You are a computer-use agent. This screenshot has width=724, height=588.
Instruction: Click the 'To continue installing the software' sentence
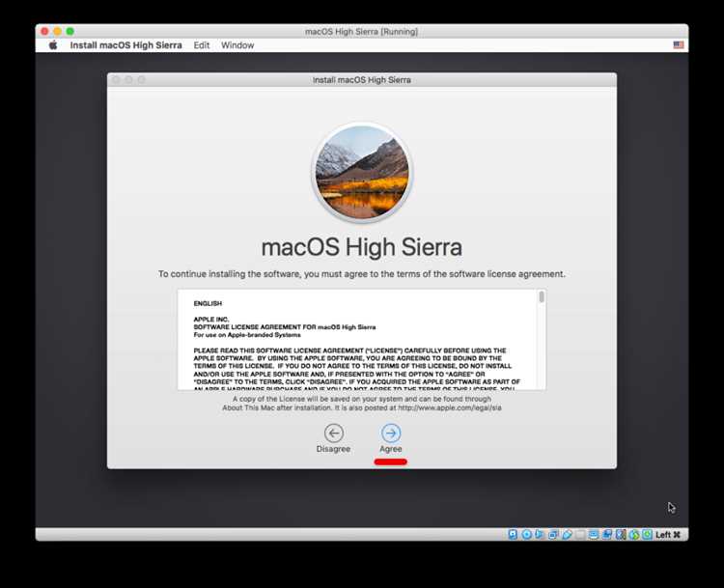[362, 274]
